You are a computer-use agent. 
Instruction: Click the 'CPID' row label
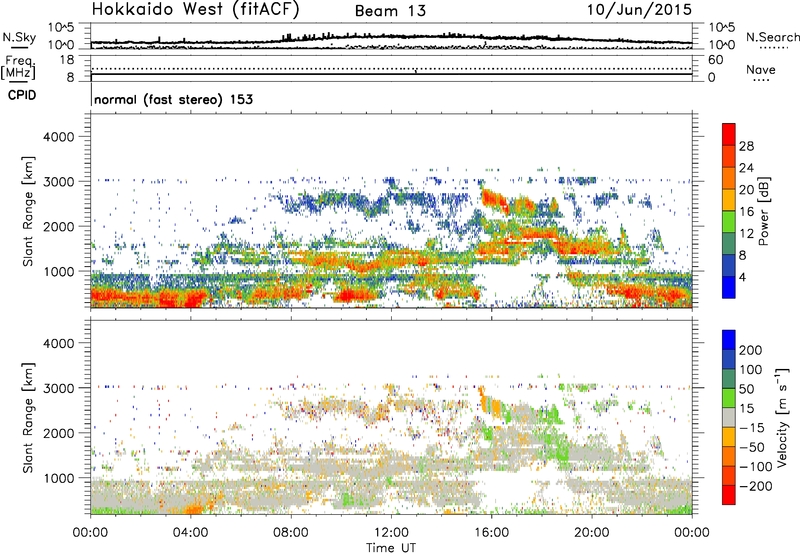click(x=22, y=95)
